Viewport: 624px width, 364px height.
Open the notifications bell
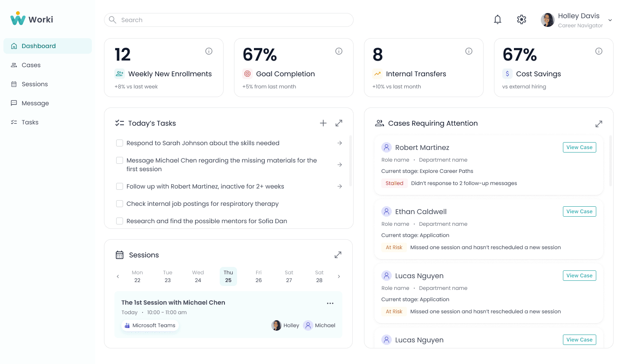point(497,19)
